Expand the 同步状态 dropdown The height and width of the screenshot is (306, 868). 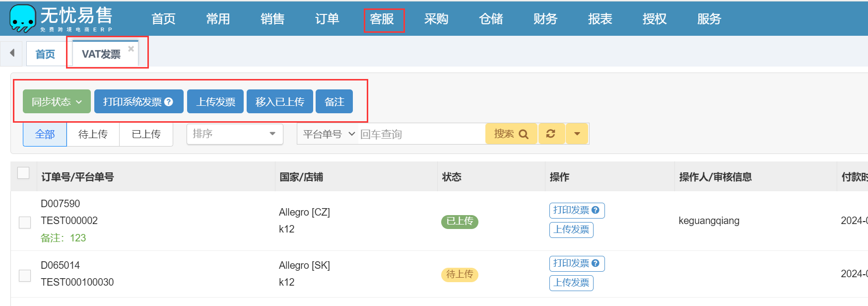(57, 102)
